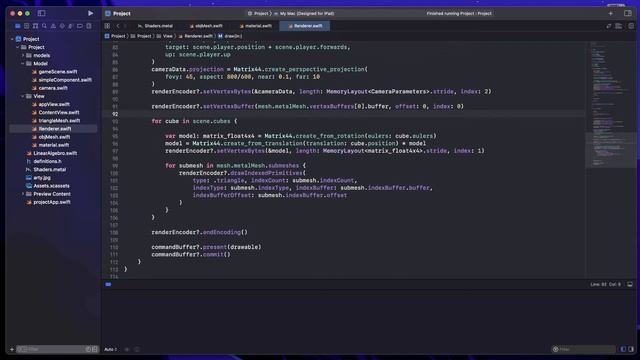Open definitions.h header file
640x360 pixels.
[44, 162]
